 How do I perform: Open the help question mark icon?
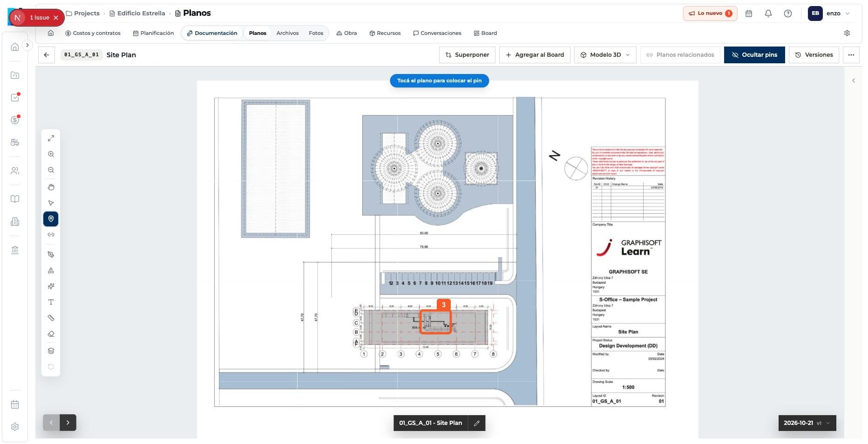(x=788, y=13)
